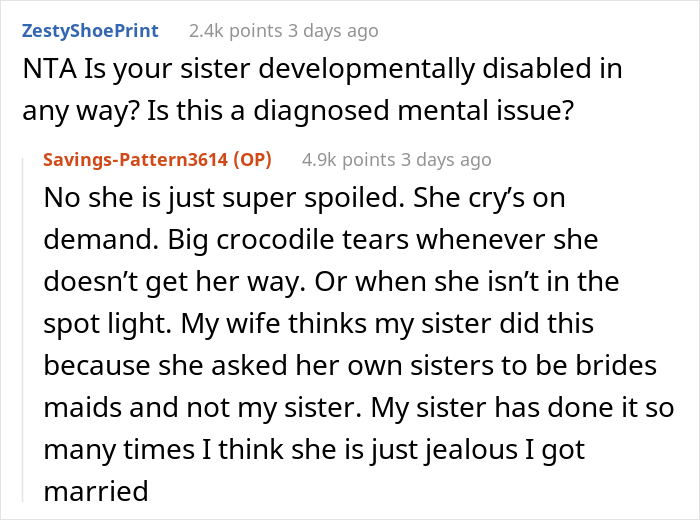Click the (OP) tag beside Savings-Pattern3614
700x520 pixels.
[253, 159]
